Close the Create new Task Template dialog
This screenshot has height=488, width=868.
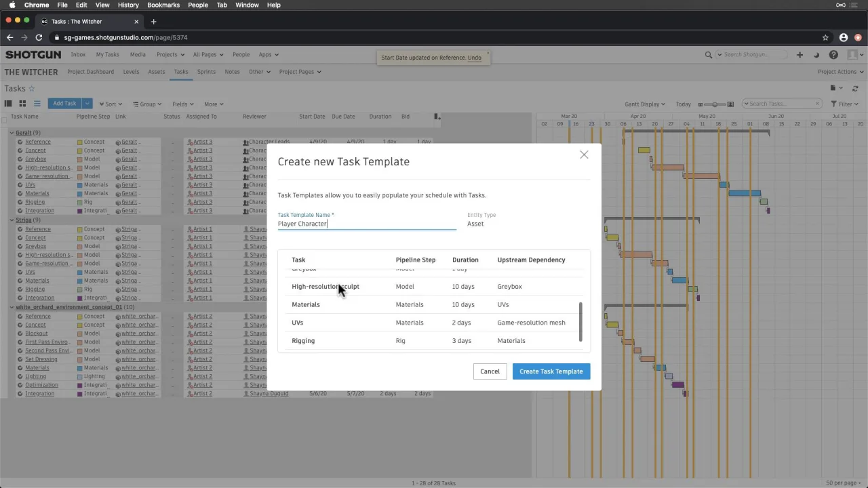click(x=584, y=155)
